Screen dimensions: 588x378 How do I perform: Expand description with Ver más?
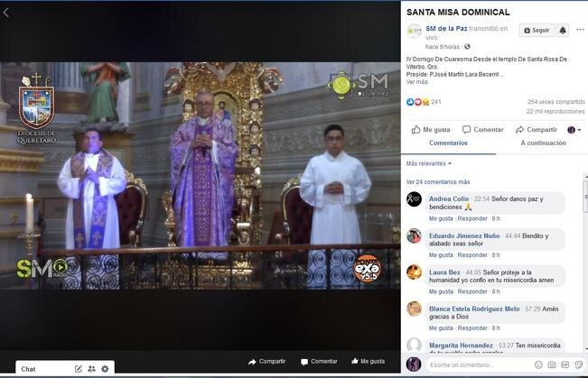coord(417,81)
